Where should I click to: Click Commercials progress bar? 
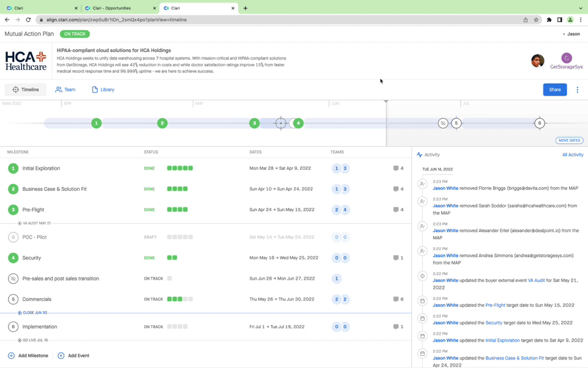pyautogui.click(x=180, y=299)
